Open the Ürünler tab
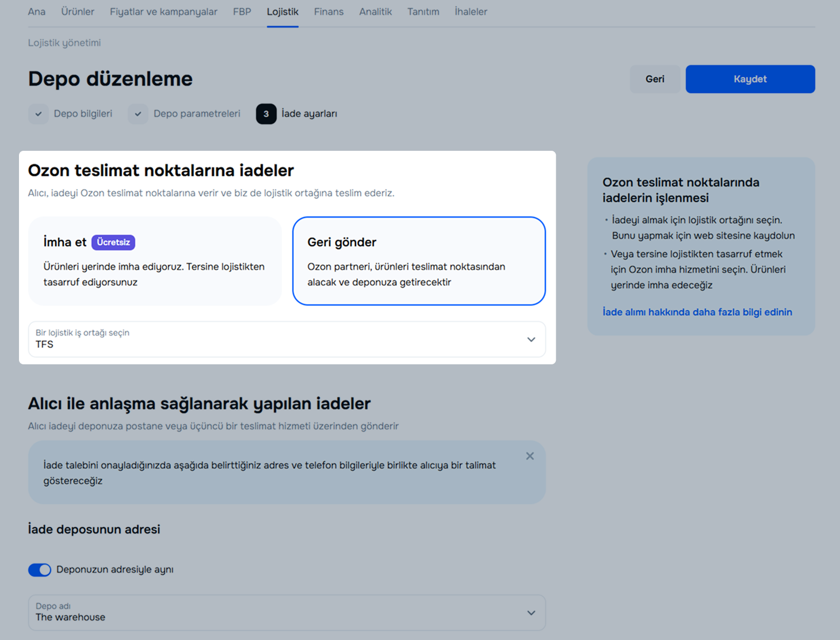The width and height of the screenshot is (840, 640). point(78,12)
